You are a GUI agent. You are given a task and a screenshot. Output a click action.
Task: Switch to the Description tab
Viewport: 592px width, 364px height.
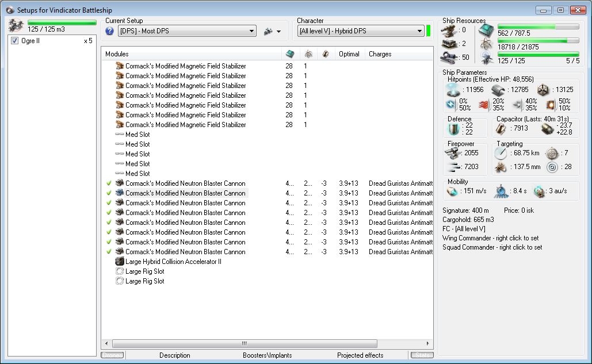pos(175,355)
